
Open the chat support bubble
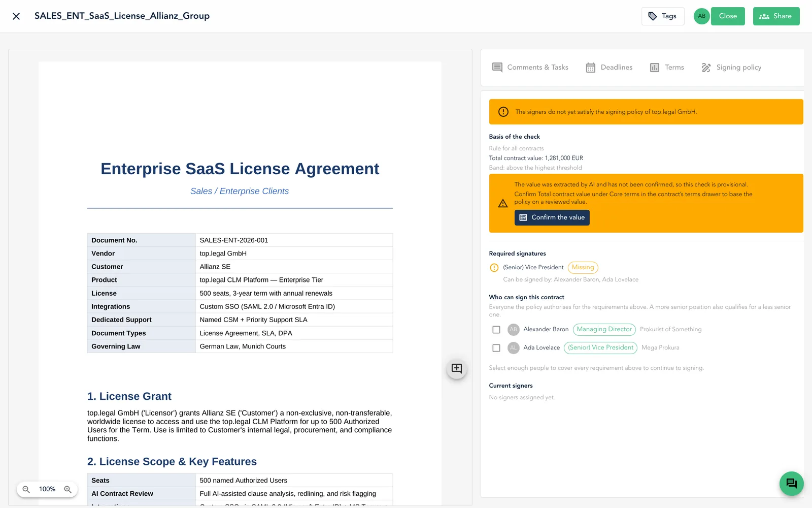click(x=792, y=484)
